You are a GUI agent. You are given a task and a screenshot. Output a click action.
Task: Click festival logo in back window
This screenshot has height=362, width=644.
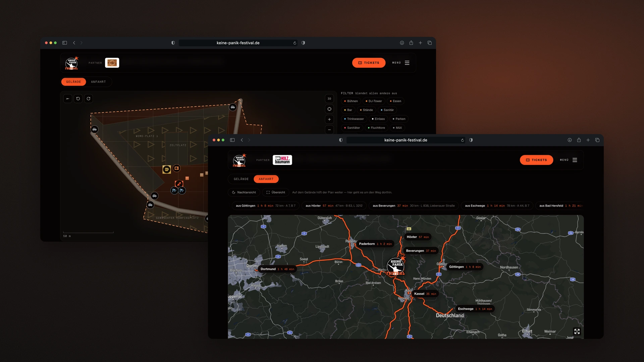(x=71, y=63)
